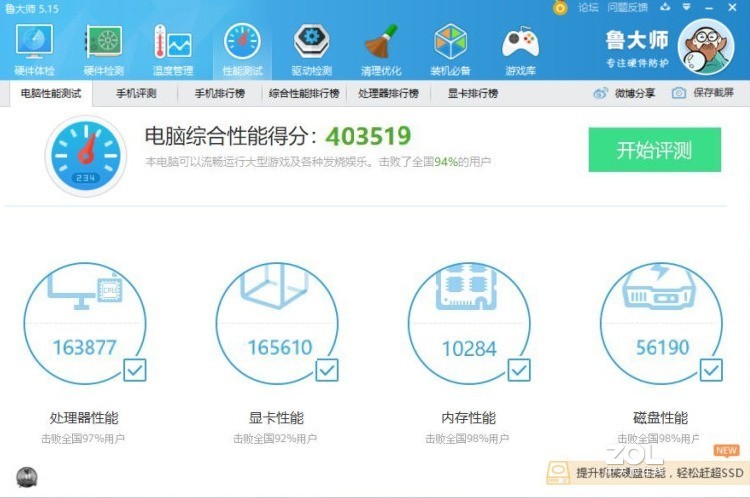
Task: Click the green 开始评测 button
Action: click(x=654, y=150)
